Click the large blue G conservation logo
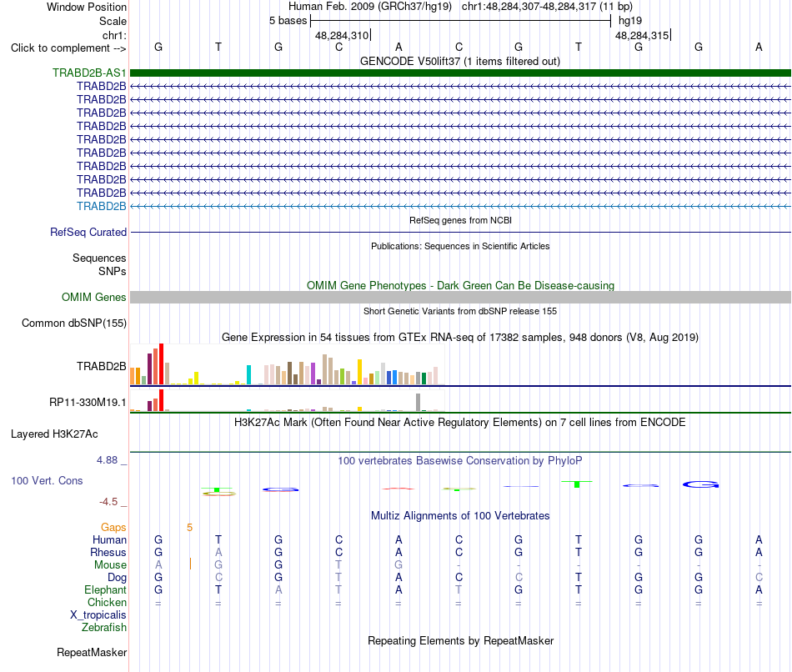Screen dimensions: 792x672 coord(700,484)
